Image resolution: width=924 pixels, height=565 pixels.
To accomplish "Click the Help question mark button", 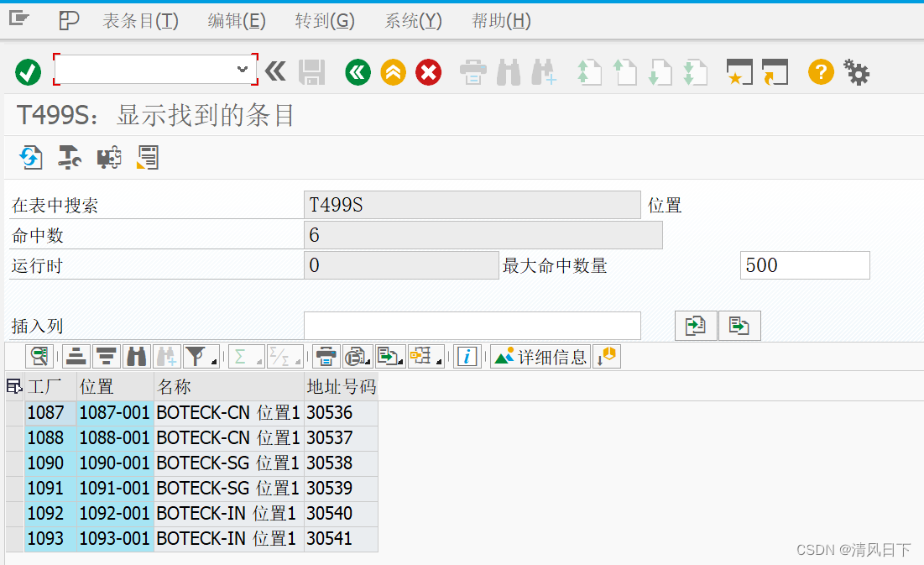I will tap(820, 72).
